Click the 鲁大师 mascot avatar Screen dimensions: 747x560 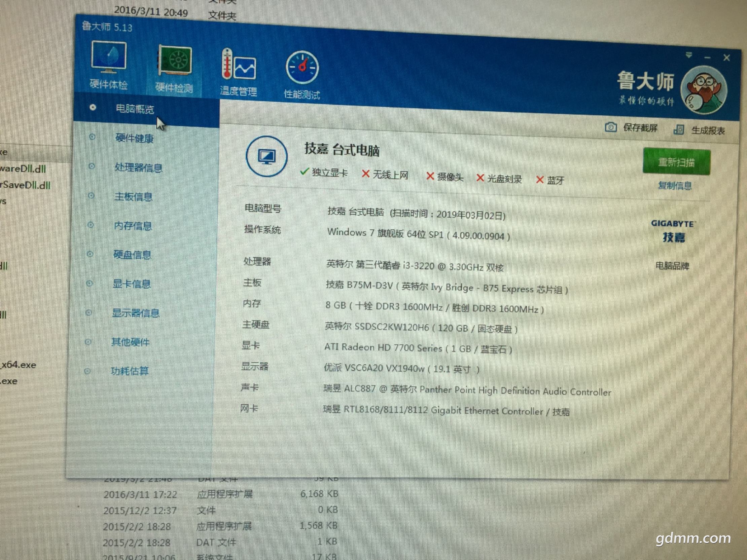coord(705,90)
